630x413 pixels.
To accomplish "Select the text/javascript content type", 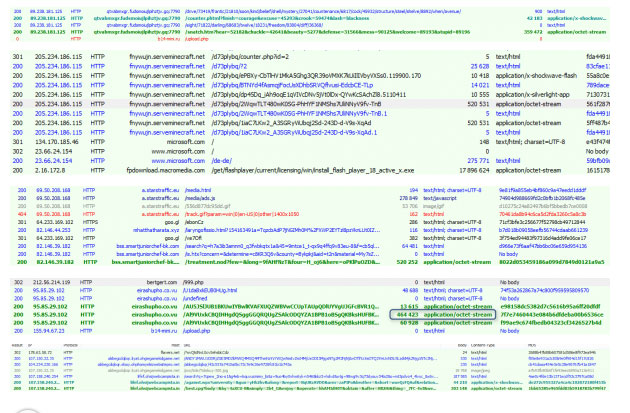I will (440, 198).
